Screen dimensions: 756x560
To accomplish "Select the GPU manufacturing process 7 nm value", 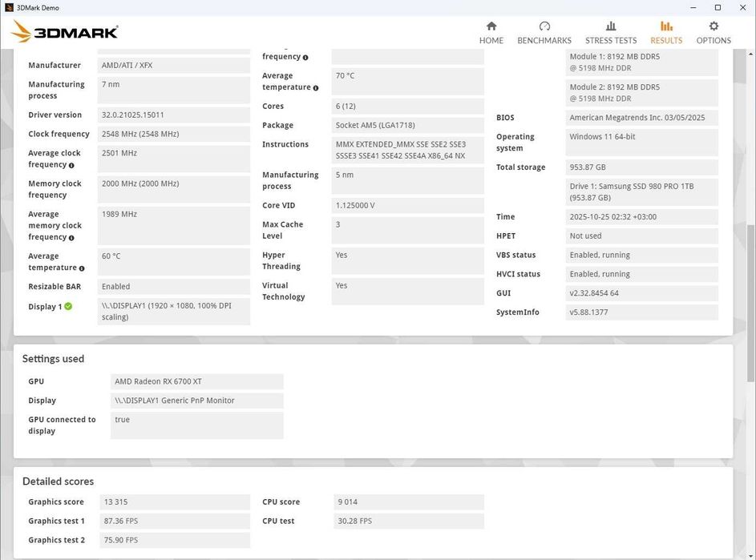I will coord(174,90).
